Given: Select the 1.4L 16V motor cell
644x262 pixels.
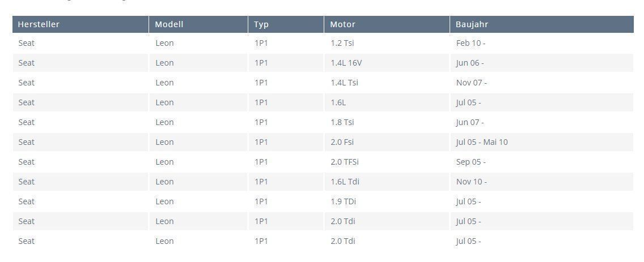Looking at the screenshot, I should pos(346,63).
